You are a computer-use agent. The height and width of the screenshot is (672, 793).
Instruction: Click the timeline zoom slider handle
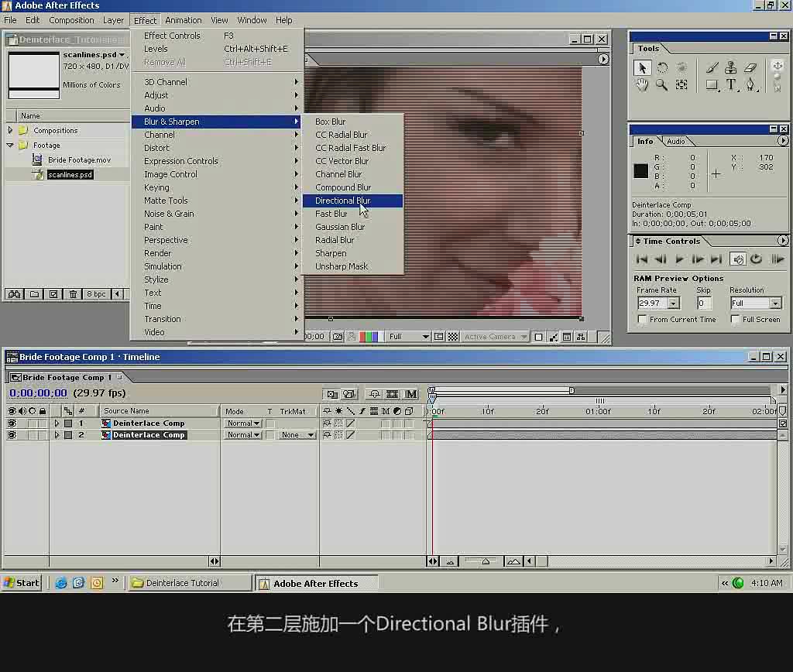486,561
